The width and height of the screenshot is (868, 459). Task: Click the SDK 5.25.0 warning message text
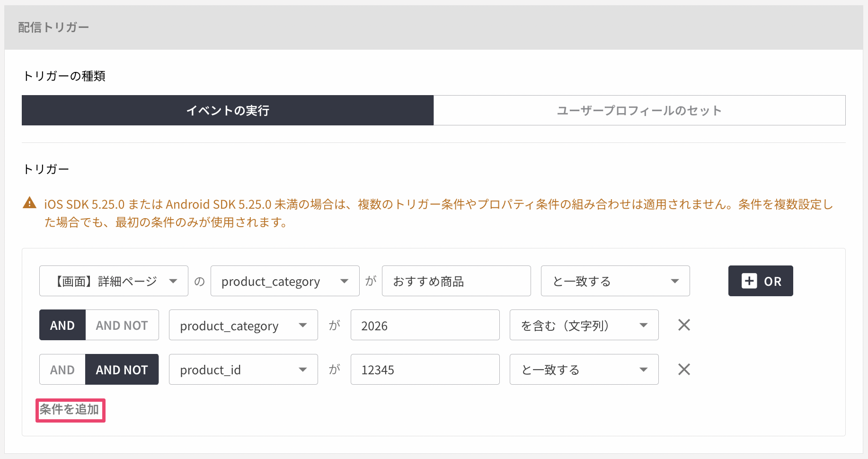coord(439,213)
